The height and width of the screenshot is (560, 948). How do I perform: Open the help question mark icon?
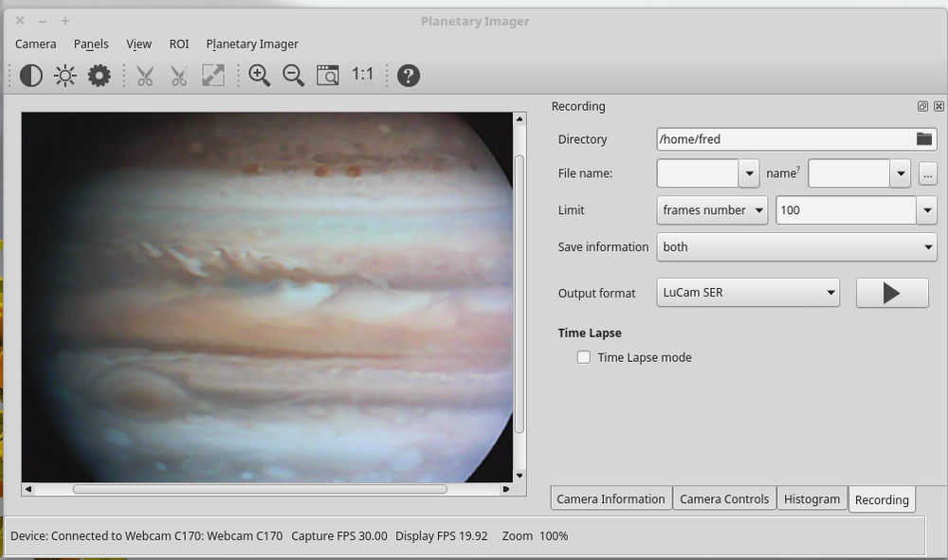(x=408, y=75)
